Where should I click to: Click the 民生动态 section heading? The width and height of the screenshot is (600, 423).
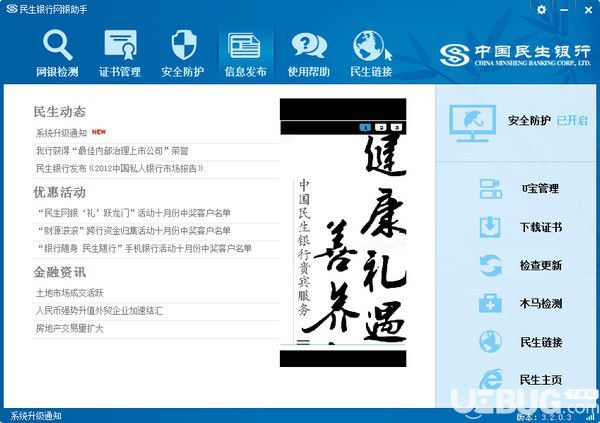pyautogui.click(x=59, y=111)
